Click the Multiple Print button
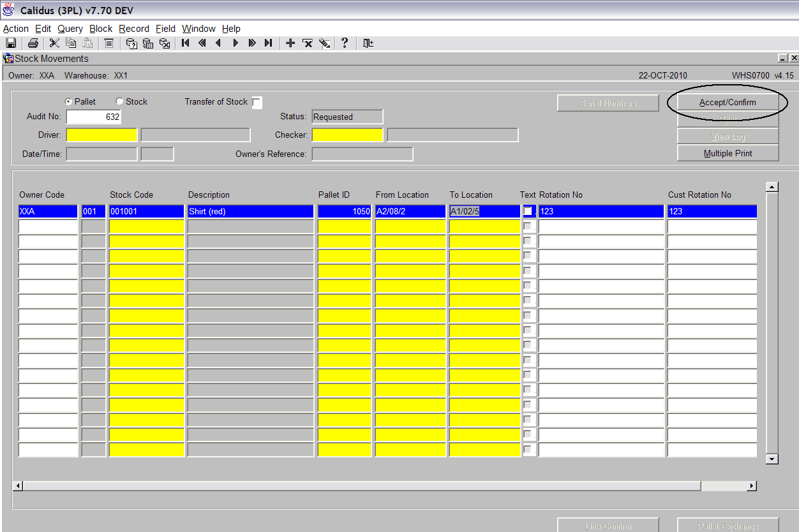Screen dimensions: 799x532 (728, 153)
